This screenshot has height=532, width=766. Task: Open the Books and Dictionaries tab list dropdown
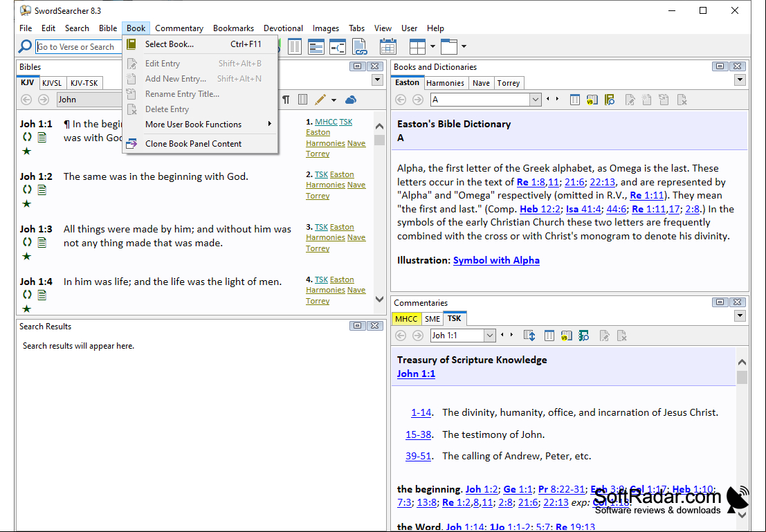(740, 80)
